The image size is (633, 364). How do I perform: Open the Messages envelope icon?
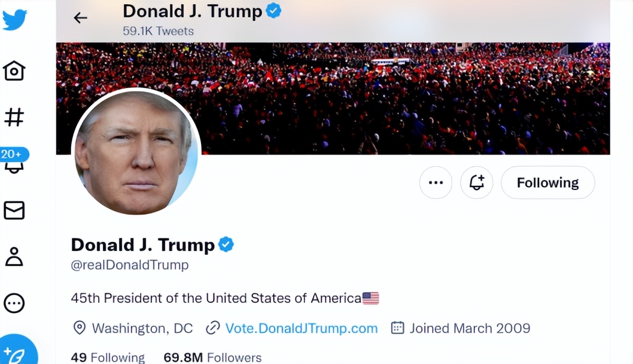click(14, 210)
